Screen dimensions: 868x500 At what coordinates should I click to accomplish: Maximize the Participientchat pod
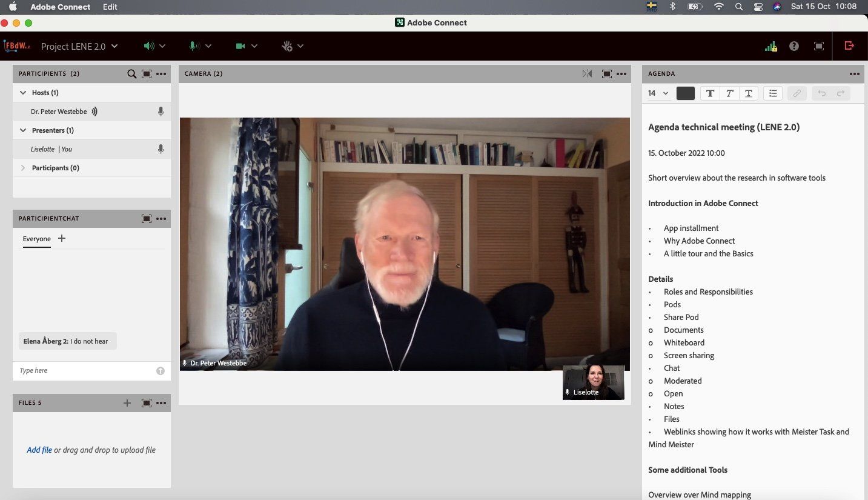pyautogui.click(x=147, y=219)
